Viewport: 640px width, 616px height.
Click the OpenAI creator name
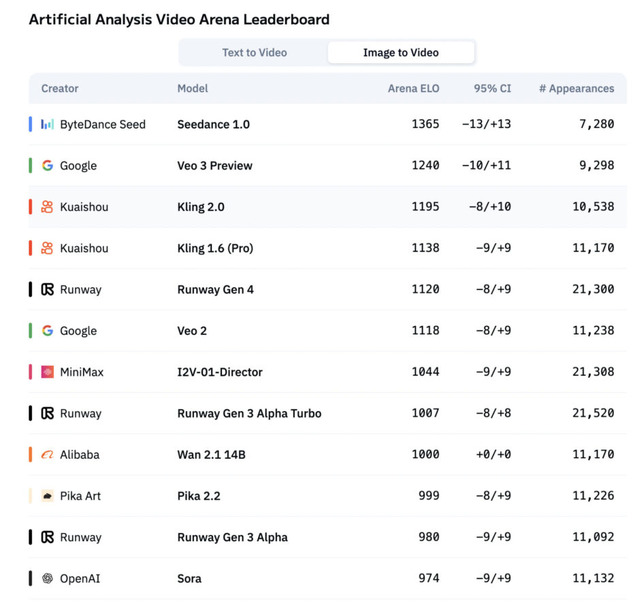click(x=80, y=578)
